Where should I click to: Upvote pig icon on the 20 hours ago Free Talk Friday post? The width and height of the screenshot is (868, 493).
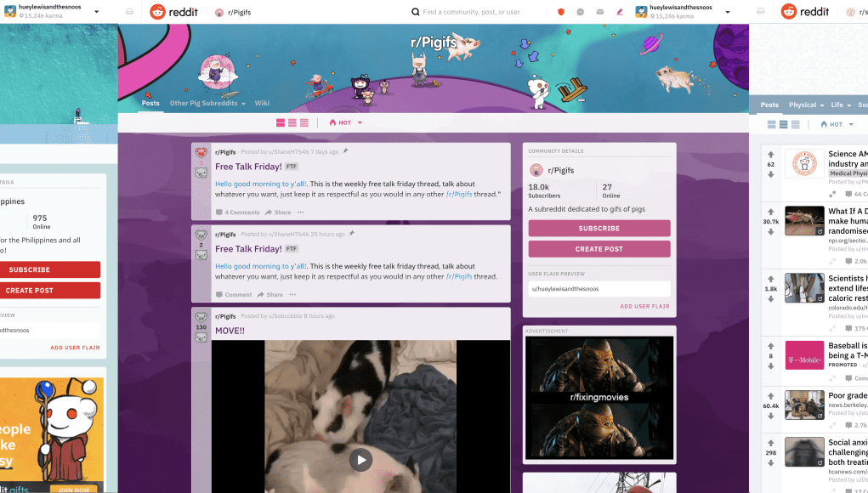click(x=201, y=235)
